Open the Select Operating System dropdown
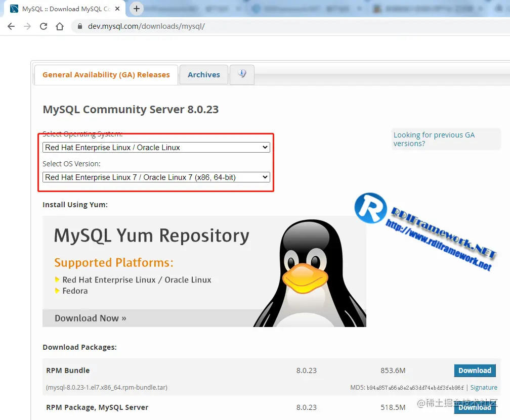Viewport: 510px width, 420px height. point(156,147)
